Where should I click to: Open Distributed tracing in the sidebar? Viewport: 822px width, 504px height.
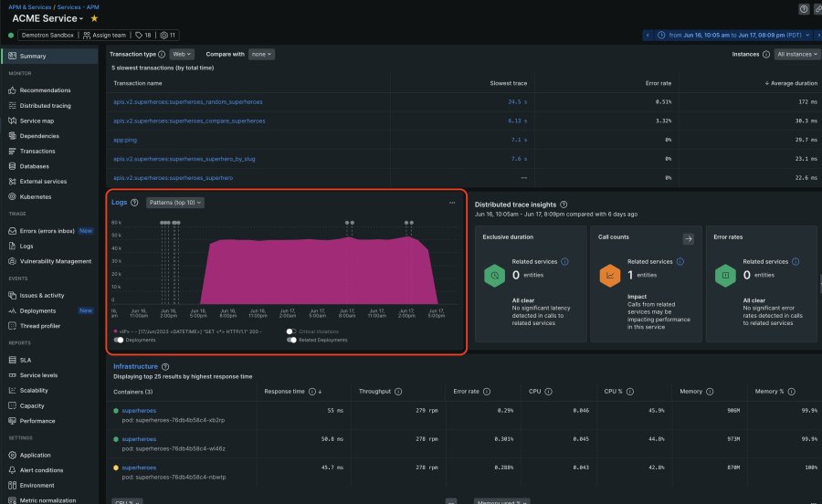tap(45, 106)
